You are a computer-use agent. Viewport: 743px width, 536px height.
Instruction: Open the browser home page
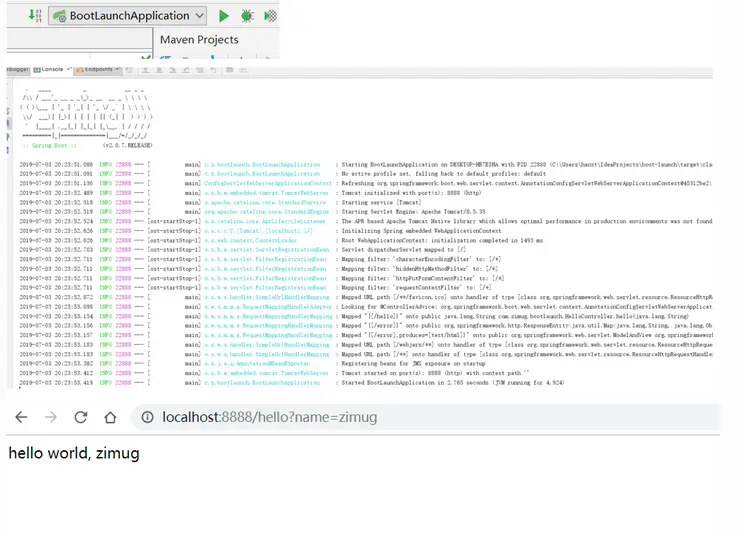coord(110,417)
